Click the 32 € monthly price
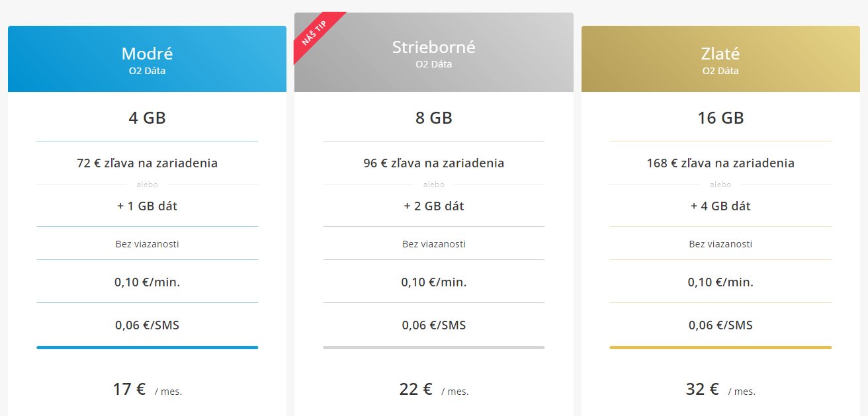This screenshot has width=868, height=416. click(703, 389)
